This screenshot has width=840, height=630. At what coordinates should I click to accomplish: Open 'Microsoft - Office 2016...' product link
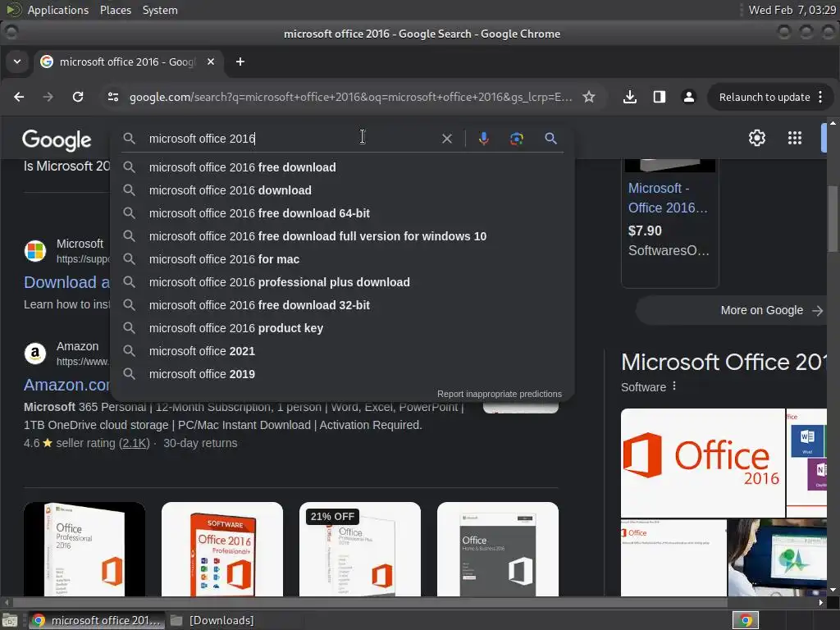pos(669,198)
